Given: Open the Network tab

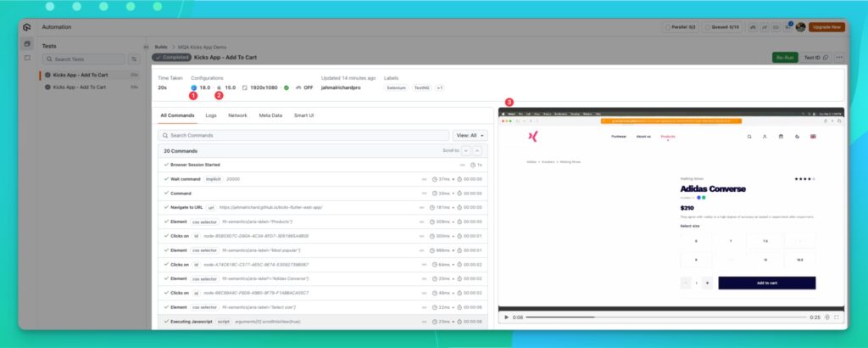Looking at the screenshot, I should (x=237, y=115).
